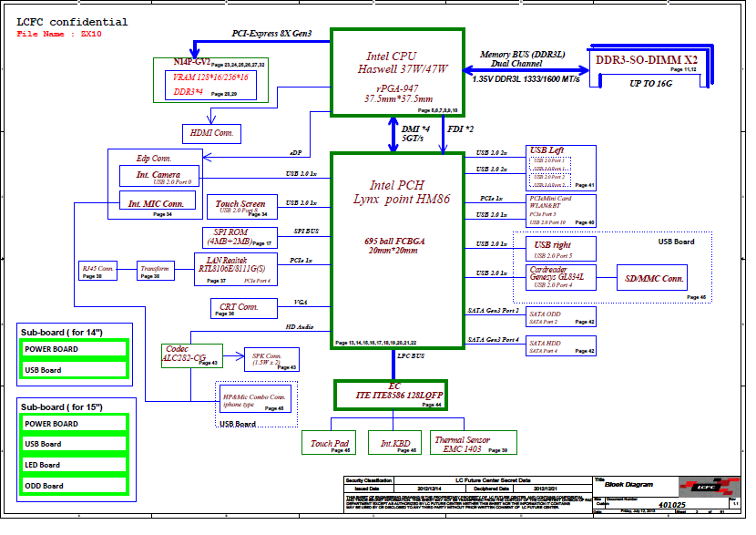756x535 pixels.
Task: Click the LCFC logo in the title block
Action: [x=710, y=487]
